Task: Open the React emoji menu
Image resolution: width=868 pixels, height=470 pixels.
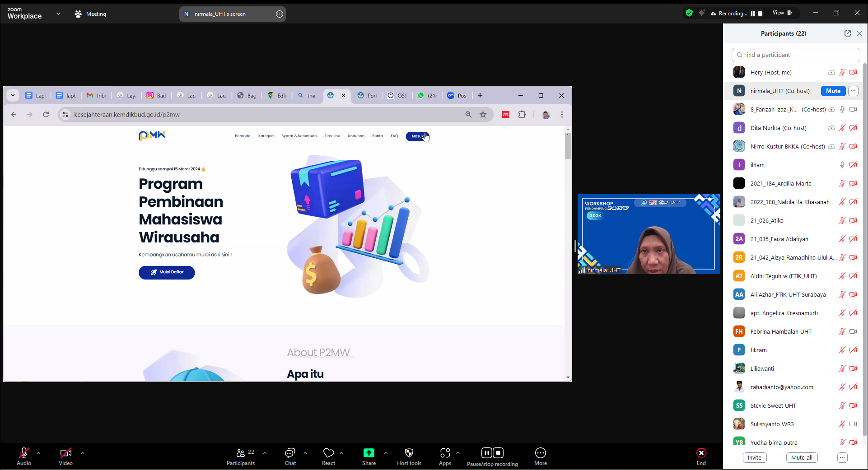Action: pyautogui.click(x=328, y=453)
